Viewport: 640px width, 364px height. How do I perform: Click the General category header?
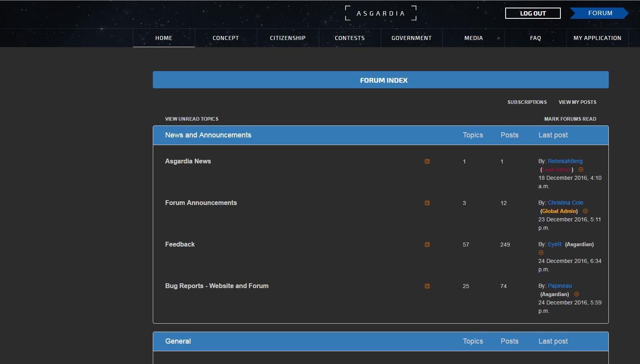(178, 341)
